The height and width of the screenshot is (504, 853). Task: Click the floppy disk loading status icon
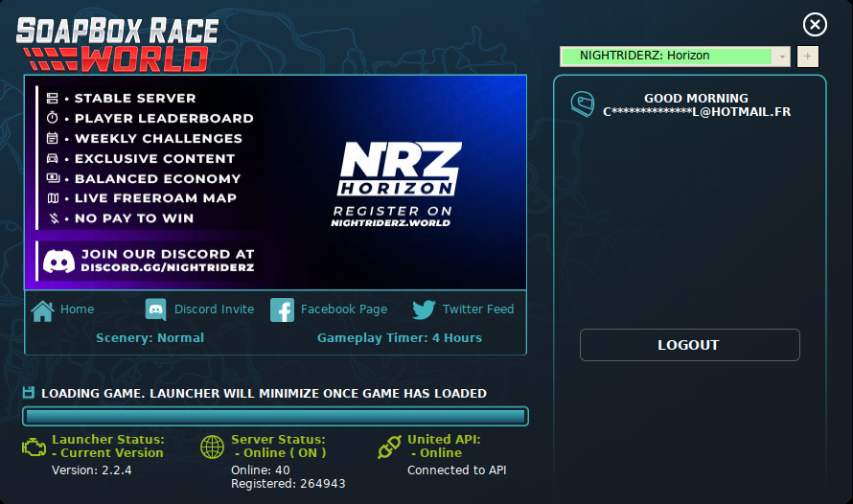[29, 393]
